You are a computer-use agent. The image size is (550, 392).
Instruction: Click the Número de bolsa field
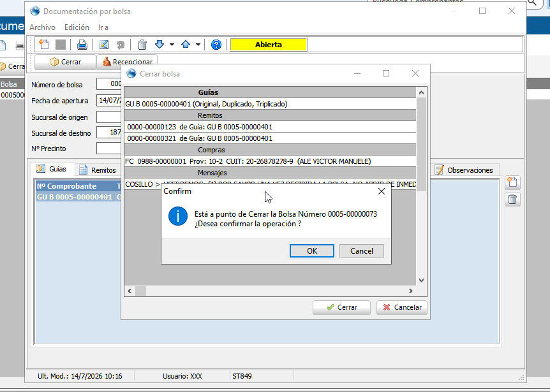point(108,83)
